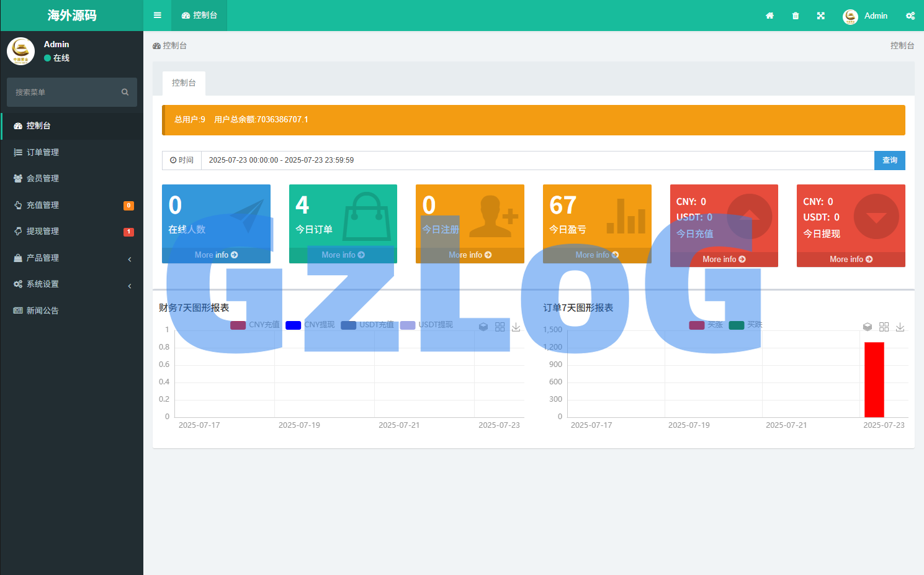Click the date range input field

point(537,160)
